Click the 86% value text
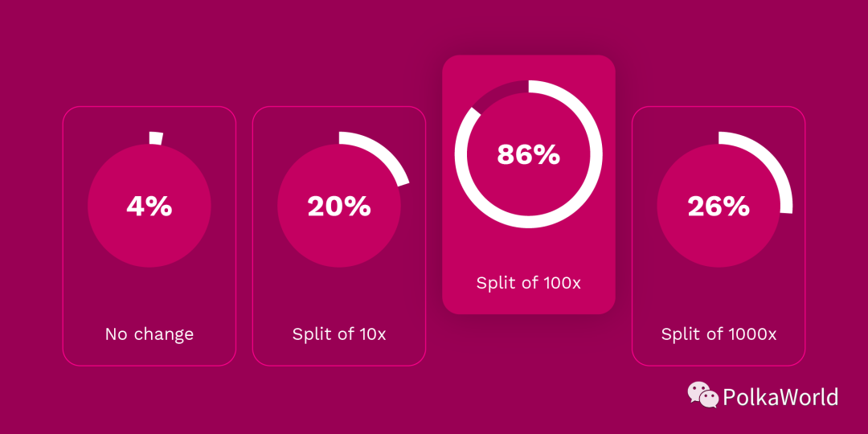The width and height of the screenshot is (868, 434). click(x=528, y=154)
